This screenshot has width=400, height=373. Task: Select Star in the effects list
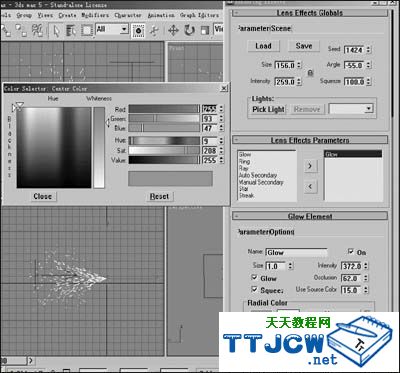click(x=243, y=189)
